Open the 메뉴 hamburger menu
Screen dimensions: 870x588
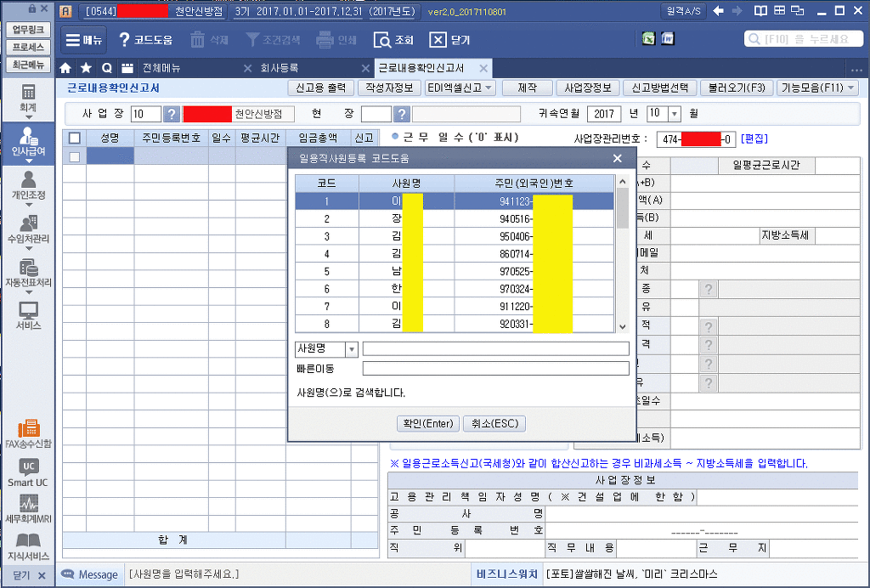(x=83, y=40)
